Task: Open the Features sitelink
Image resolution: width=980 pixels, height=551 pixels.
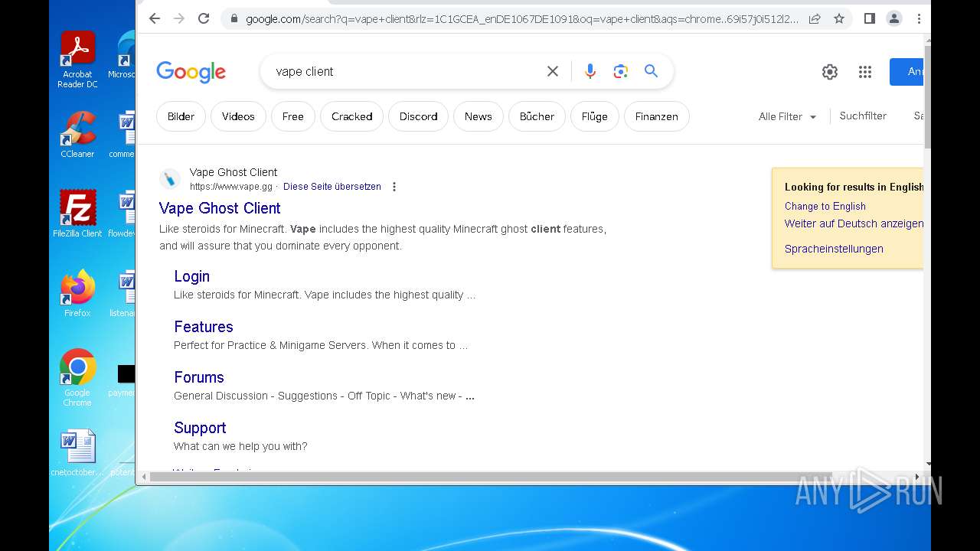Action: [x=203, y=327]
